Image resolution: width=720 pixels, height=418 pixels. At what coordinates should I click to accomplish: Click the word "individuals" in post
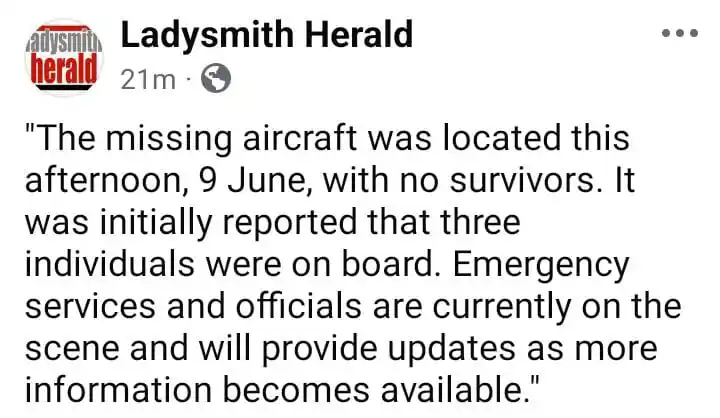[110, 265]
